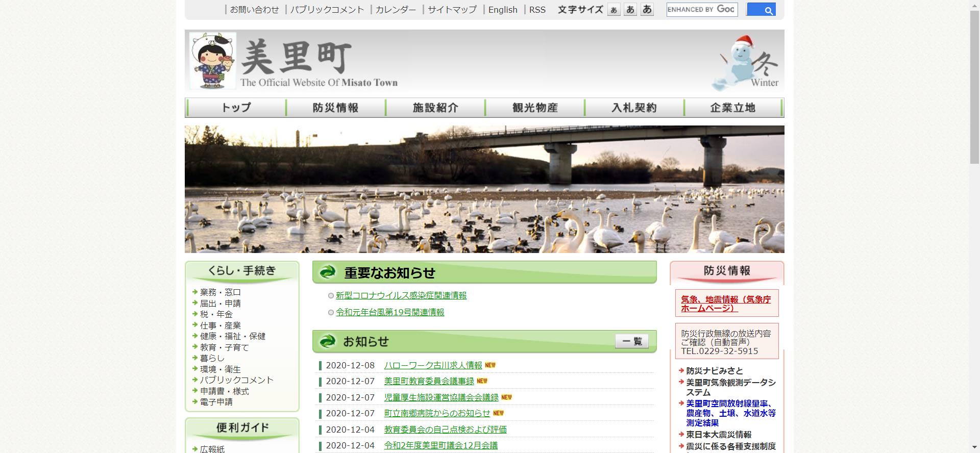Switch the site to English
This screenshot has height=453, width=980.
[x=502, y=10]
